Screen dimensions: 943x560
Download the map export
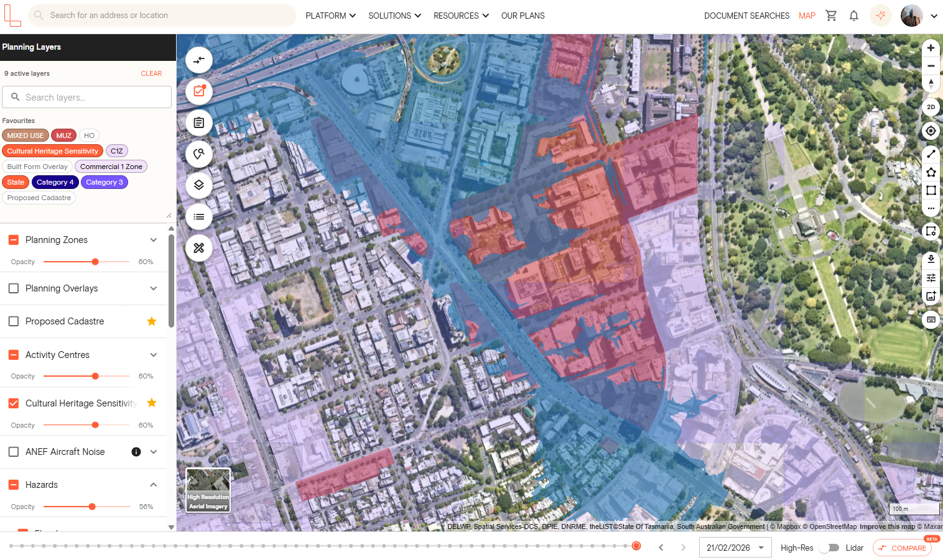click(x=931, y=259)
